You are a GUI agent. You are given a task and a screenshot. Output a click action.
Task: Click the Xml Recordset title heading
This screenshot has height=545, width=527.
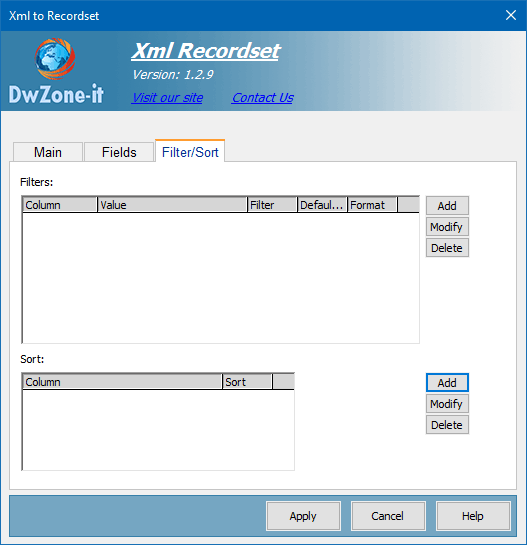206,51
